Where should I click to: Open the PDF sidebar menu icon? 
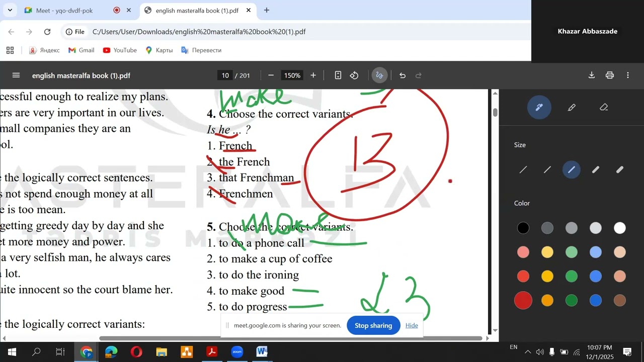click(16, 75)
